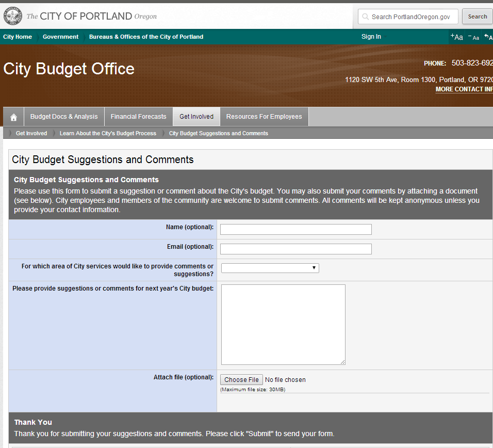Viewport: 493px width, 448px height.
Task: Reset text size with the arrow A icon
Action: click(x=488, y=37)
